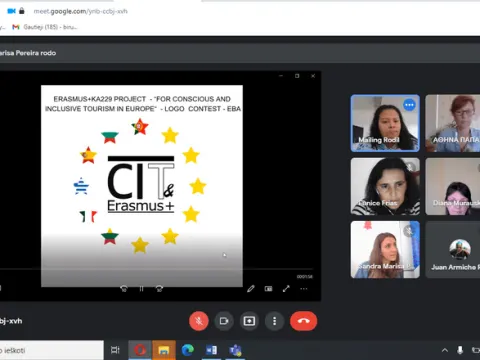Image resolution: width=480 pixels, height=360 pixels.
Task: Open Microsoft Teams from taskbar
Action: point(235,350)
